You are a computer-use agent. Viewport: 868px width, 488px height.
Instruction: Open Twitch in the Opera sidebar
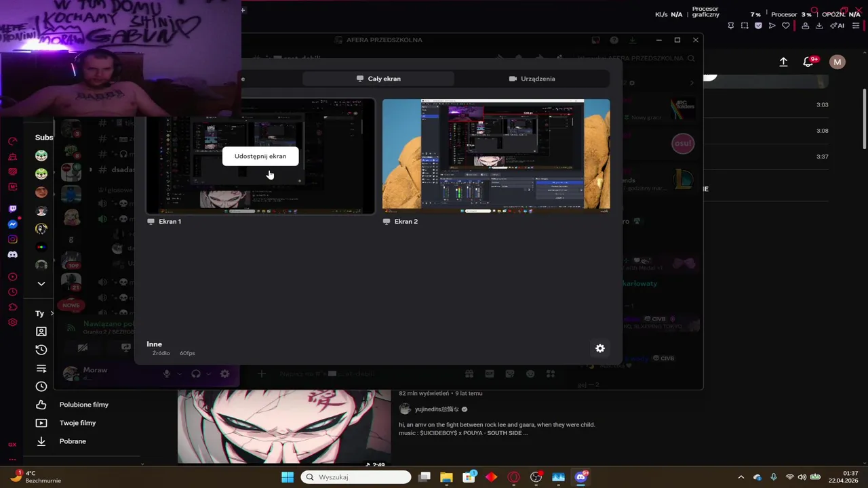pyautogui.click(x=12, y=209)
